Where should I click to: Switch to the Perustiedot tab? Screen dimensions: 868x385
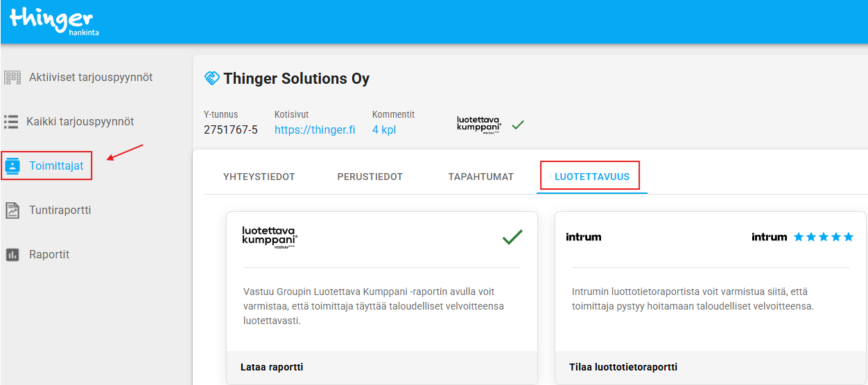pos(370,177)
